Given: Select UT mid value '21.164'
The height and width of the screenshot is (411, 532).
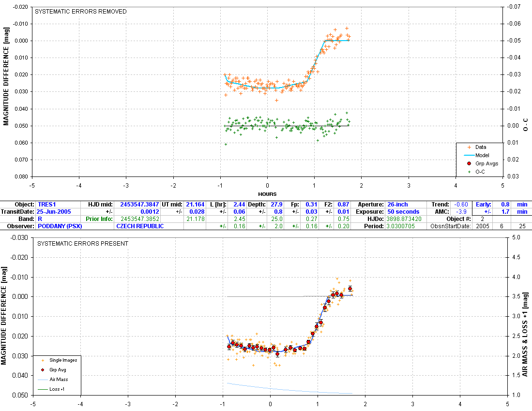Looking at the screenshot, I should pos(196,205).
